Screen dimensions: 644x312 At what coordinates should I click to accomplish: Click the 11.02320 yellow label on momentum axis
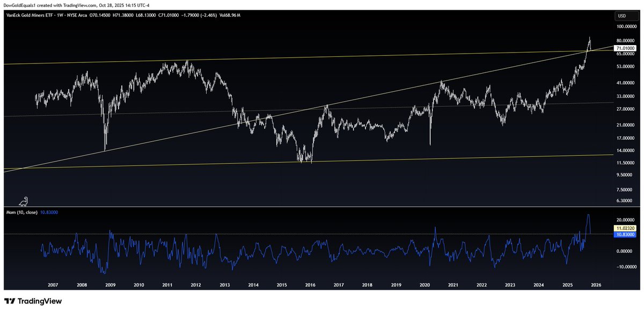(625, 228)
